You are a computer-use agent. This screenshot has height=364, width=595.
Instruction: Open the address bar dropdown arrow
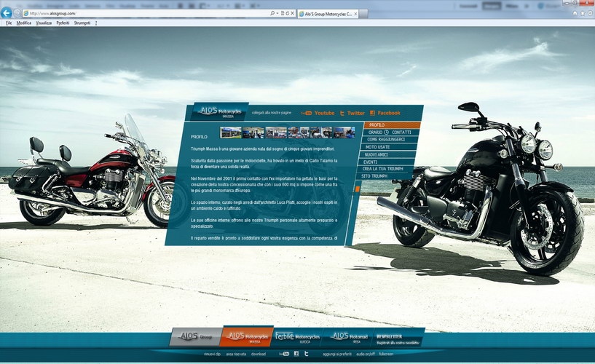click(x=277, y=13)
